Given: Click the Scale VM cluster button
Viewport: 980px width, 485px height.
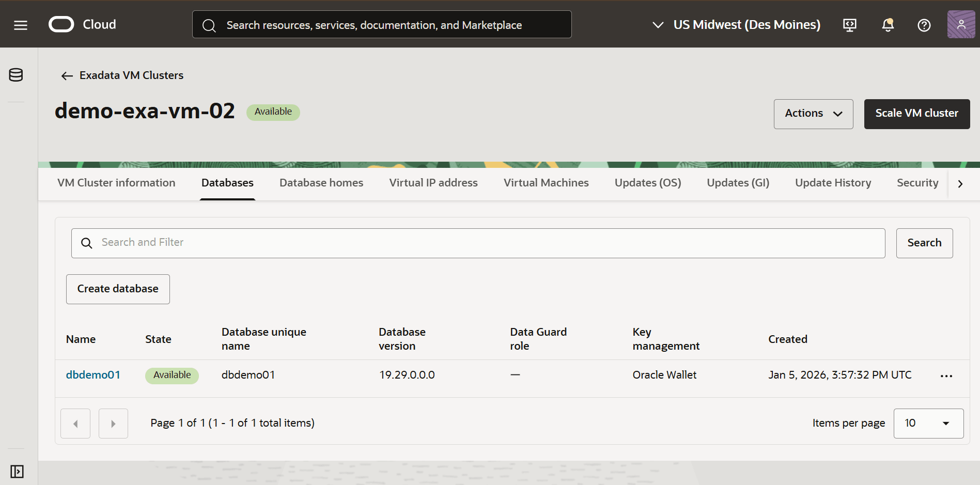Looking at the screenshot, I should pos(916,114).
